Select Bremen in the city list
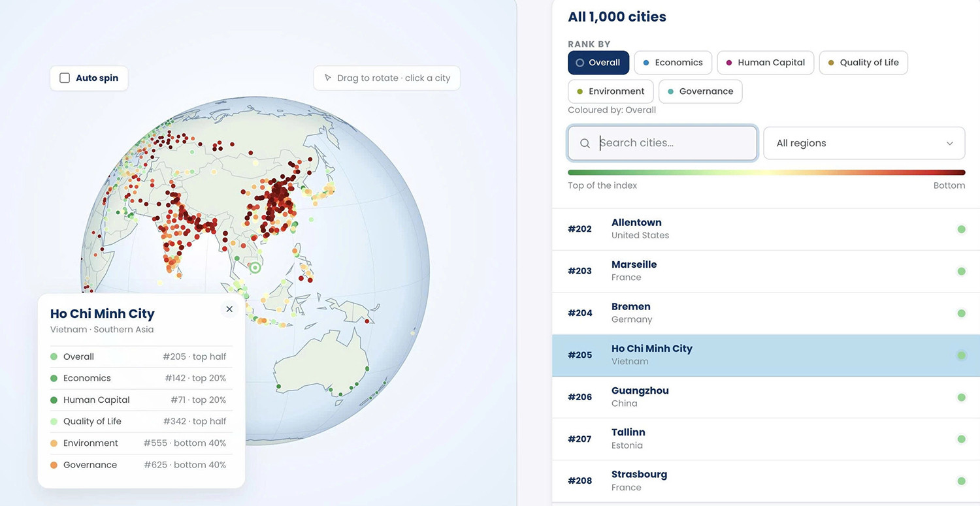The height and width of the screenshot is (506, 980). (x=766, y=313)
